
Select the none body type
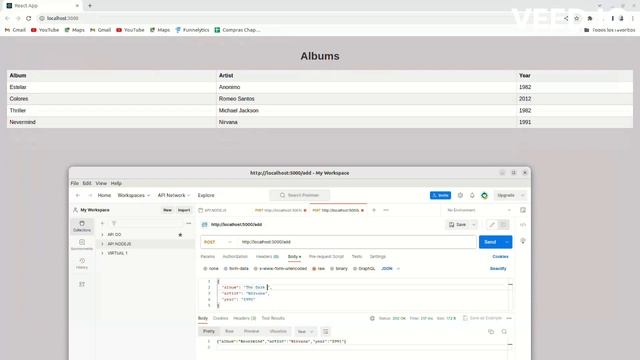tap(211, 269)
